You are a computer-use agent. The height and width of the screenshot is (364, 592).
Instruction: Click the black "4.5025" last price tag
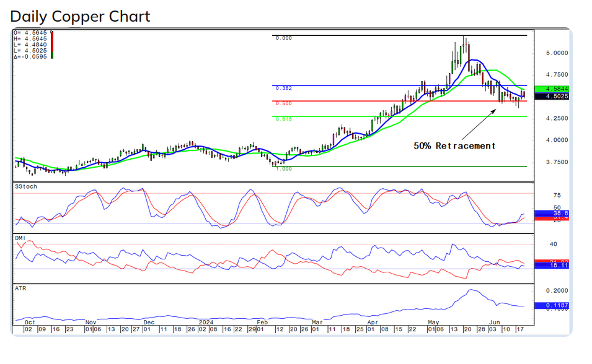(x=552, y=97)
